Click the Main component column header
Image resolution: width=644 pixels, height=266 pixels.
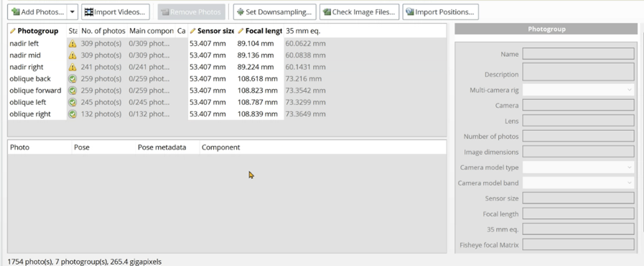151,31
